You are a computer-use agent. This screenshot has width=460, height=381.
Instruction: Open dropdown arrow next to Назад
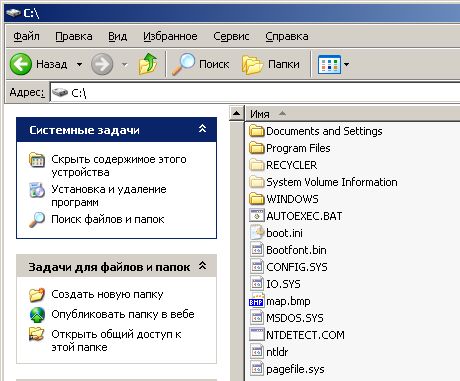pos(79,64)
